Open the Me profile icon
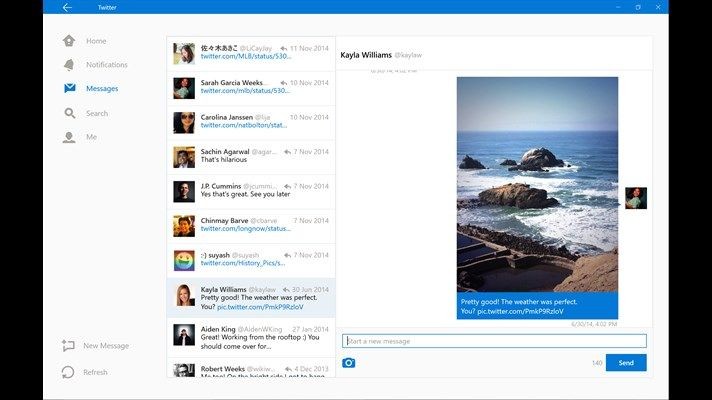The image size is (712, 400). coord(69,137)
